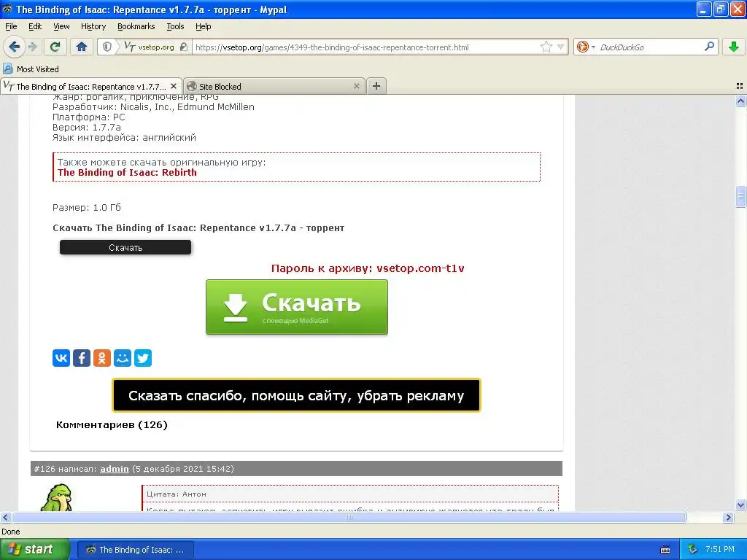Share the page on Facebook
747x560 pixels.
[x=82, y=357]
